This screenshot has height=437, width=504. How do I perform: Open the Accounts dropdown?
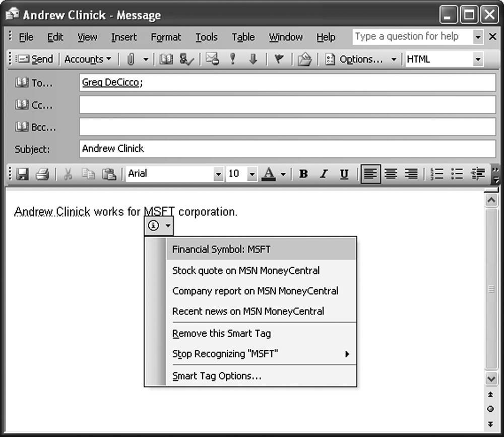[x=88, y=59]
